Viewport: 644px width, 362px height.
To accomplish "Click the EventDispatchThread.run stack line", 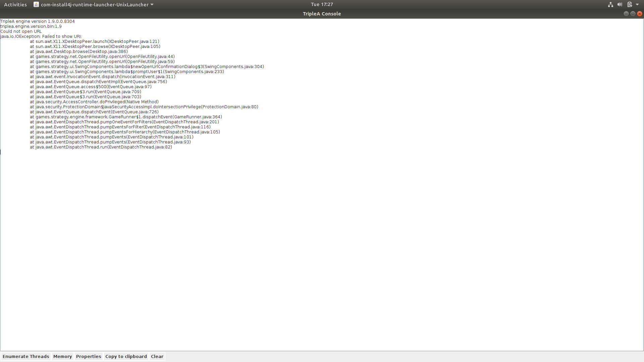I will pyautogui.click(x=101, y=147).
